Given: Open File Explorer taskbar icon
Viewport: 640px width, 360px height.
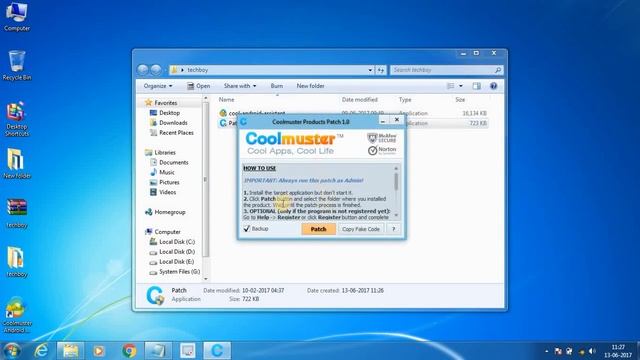Looking at the screenshot, I should [71, 351].
